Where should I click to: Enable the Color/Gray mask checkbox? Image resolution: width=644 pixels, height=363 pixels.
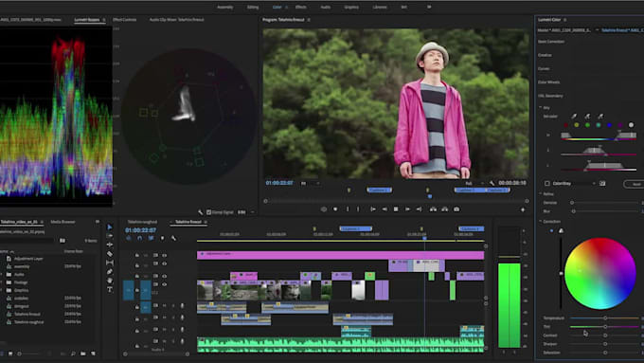pos(547,183)
